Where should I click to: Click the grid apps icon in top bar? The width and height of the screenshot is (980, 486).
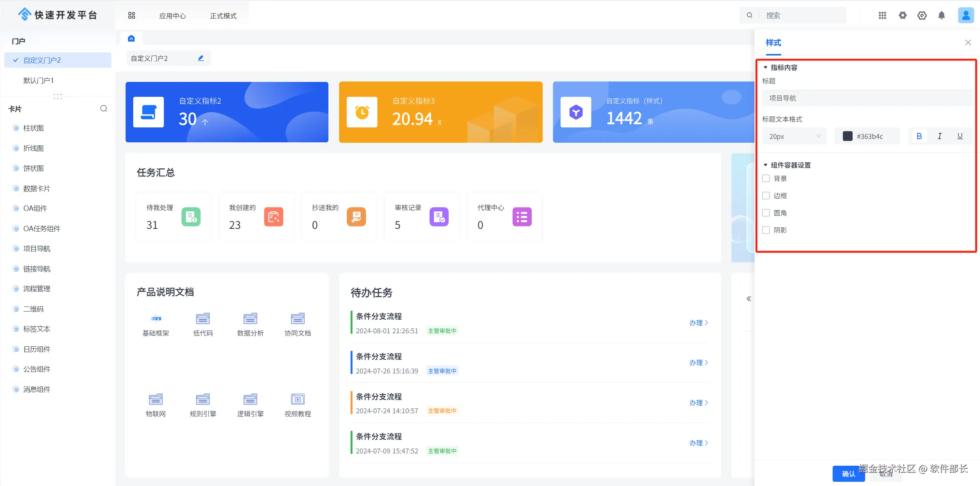pos(882,15)
